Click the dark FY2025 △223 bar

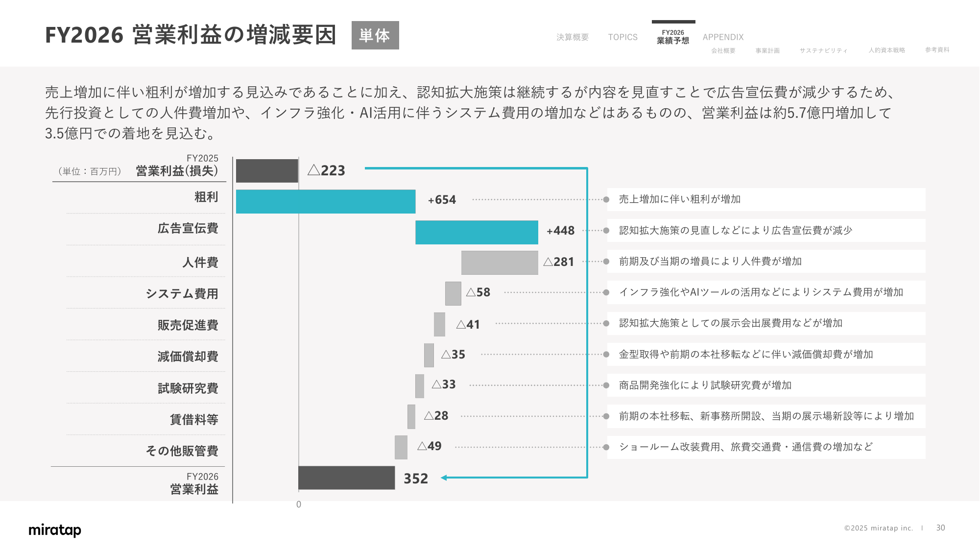267,170
